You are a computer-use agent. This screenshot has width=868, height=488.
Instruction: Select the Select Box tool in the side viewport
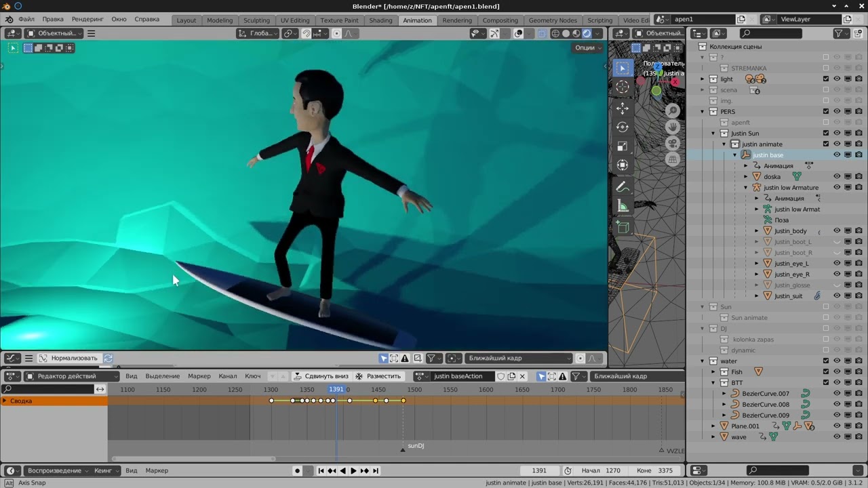(x=623, y=68)
